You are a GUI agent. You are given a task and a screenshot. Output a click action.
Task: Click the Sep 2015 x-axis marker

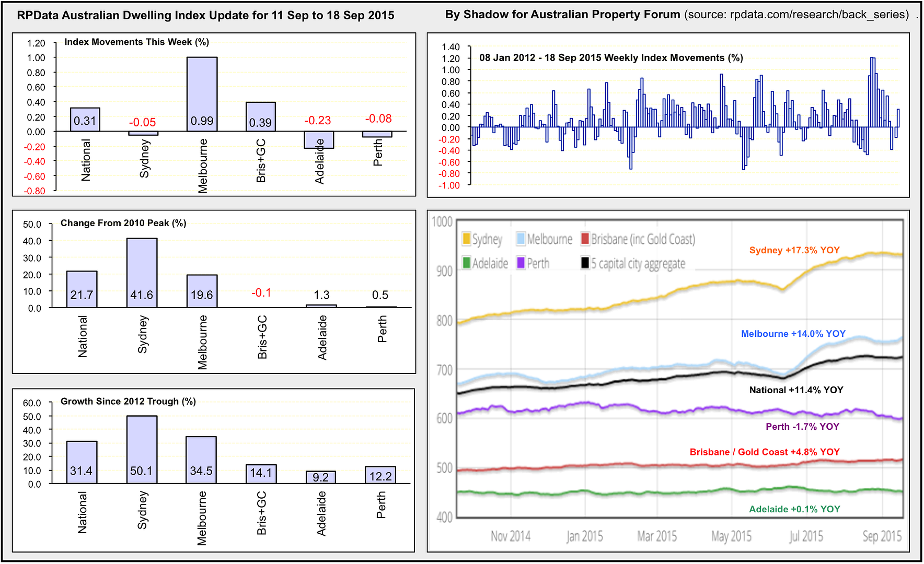pos(882,536)
